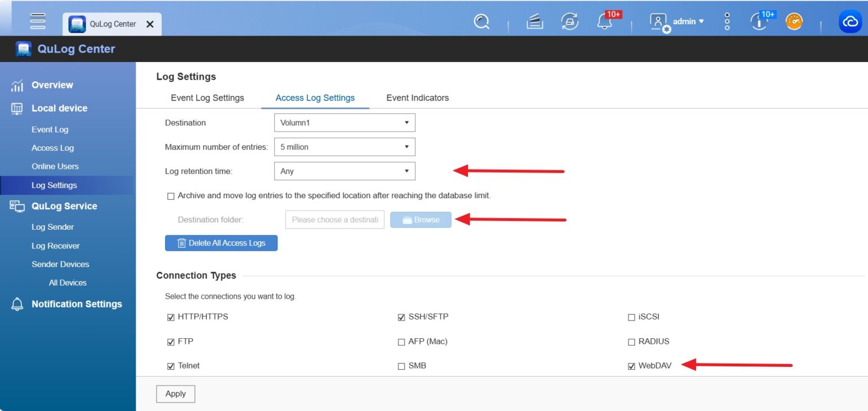Screen dimensions: 868x411
Task: Toggle the archive and move log entries checkbox
Action: point(171,196)
